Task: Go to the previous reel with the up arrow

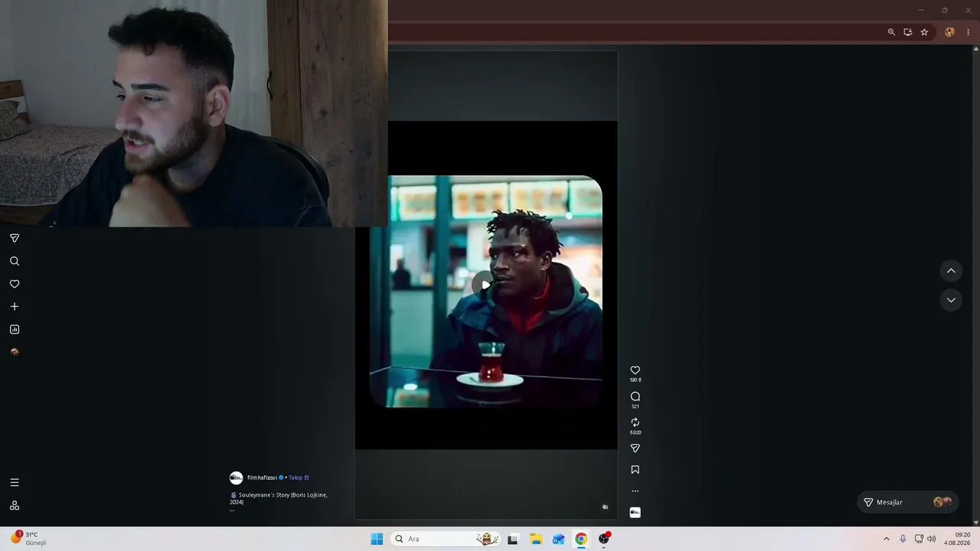Action: (951, 271)
